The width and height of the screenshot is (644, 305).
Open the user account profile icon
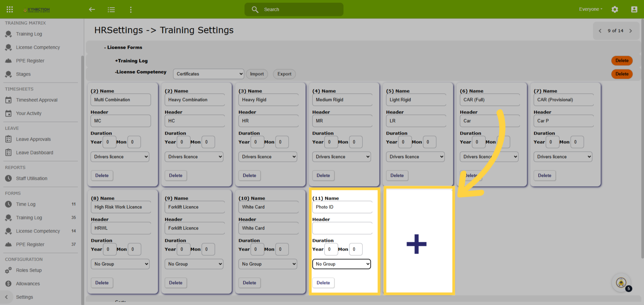tap(634, 9)
